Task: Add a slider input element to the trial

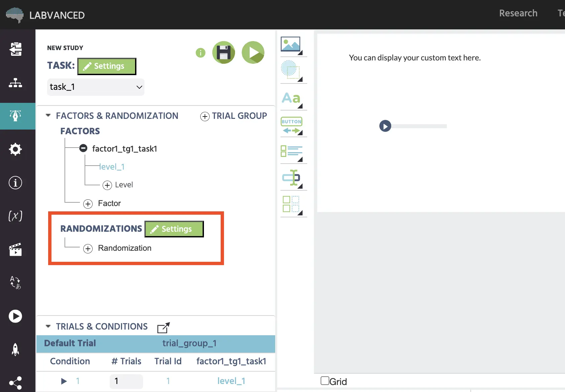Action: (291, 178)
